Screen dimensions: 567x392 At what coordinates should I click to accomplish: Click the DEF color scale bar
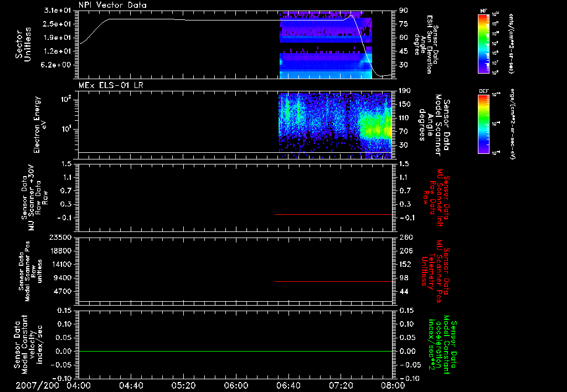(x=483, y=123)
